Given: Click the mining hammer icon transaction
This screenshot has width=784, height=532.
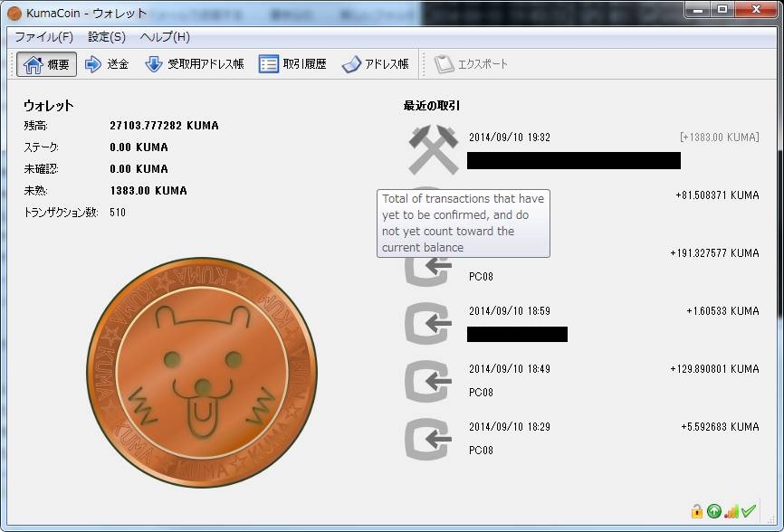Looking at the screenshot, I should 434,149.
